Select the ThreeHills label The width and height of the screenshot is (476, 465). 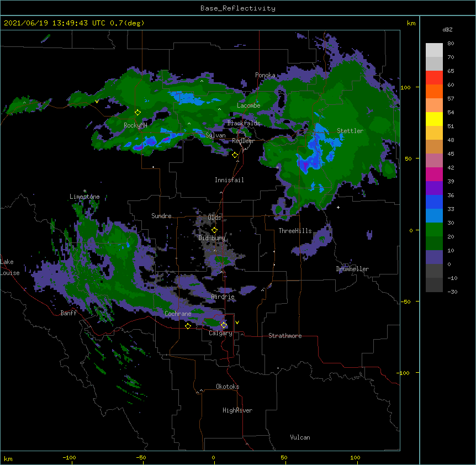pos(295,231)
